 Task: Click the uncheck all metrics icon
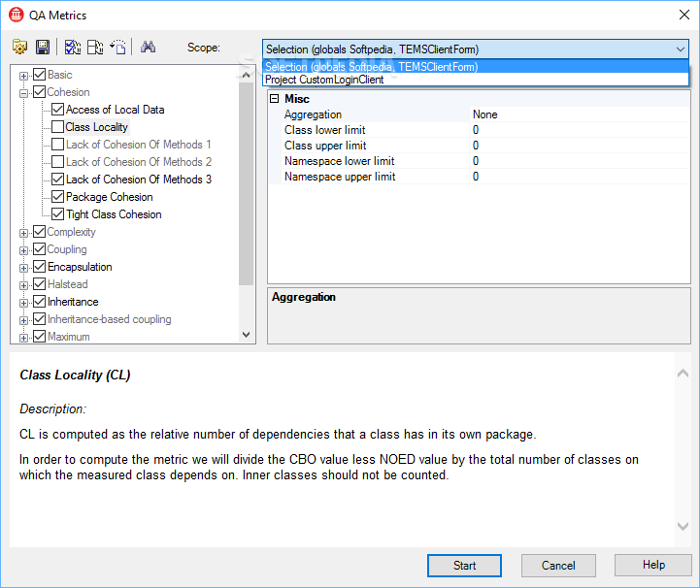(94, 47)
